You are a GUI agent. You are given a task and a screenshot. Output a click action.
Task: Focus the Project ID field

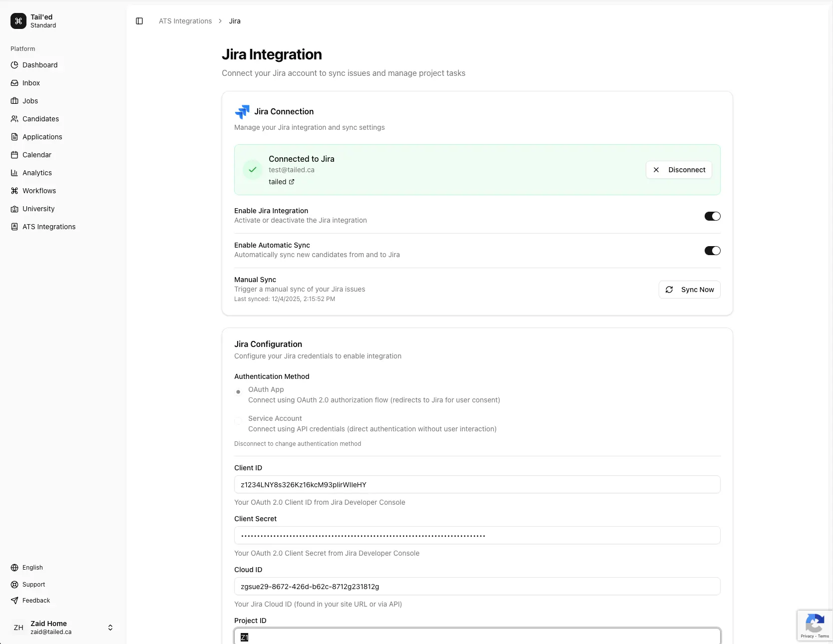(477, 637)
